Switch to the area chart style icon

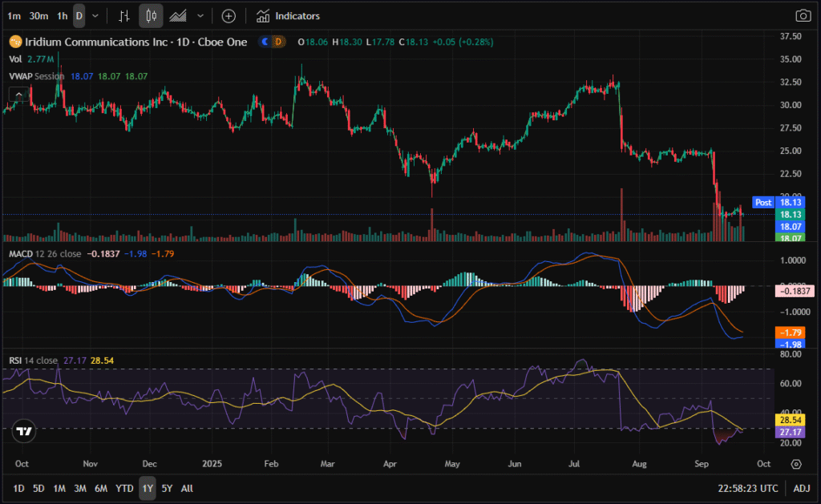point(178,16)
